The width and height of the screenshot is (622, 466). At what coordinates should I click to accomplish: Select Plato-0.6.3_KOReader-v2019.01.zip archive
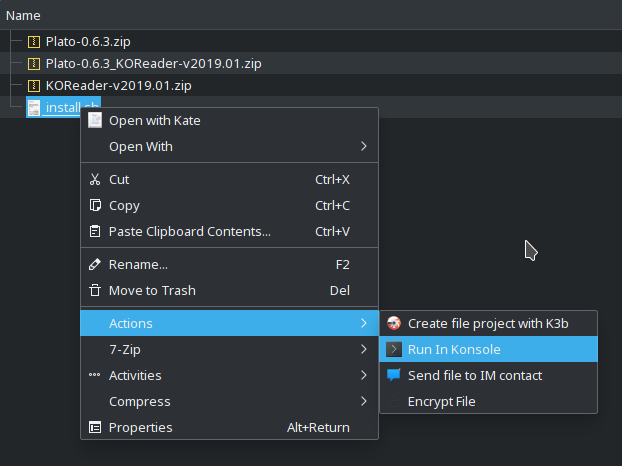[153, 64]
